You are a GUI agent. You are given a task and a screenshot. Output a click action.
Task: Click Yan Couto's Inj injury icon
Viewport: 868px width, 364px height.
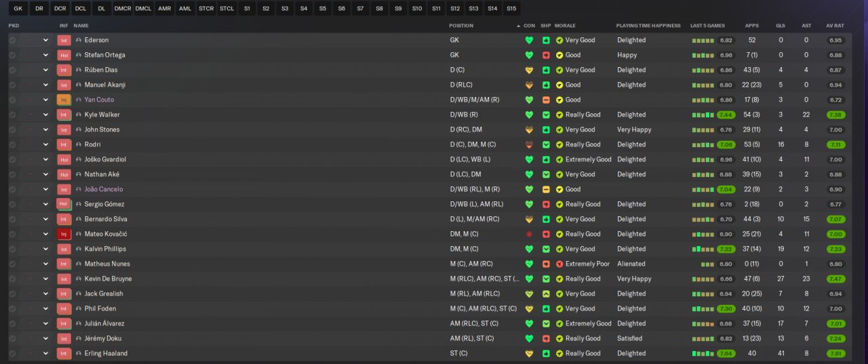point(64,100)
